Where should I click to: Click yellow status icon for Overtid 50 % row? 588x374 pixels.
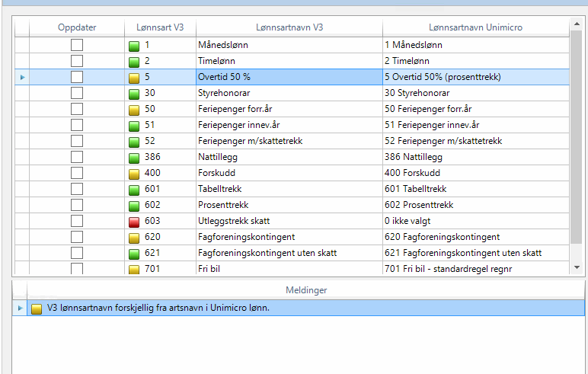pos(134,78)
